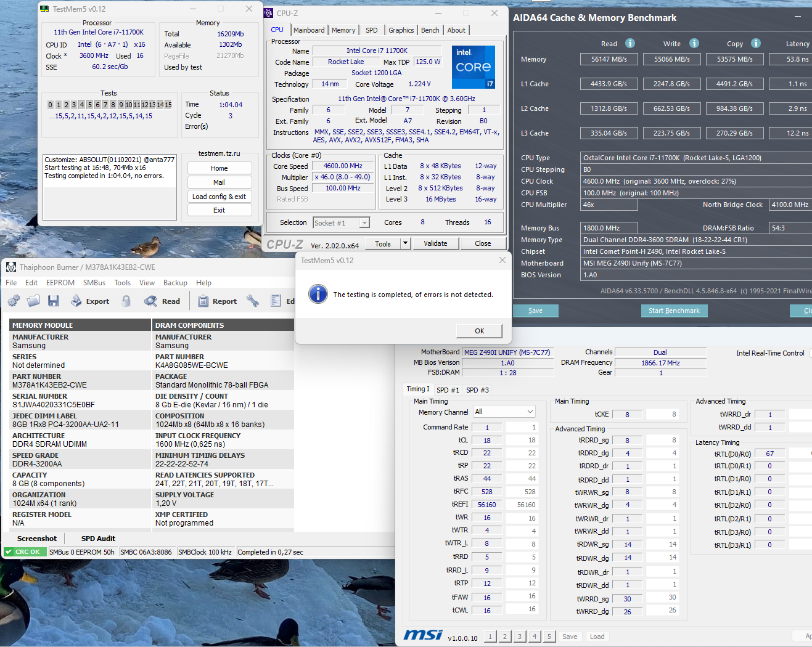Click the CPU-Z title bar app icon

tap(269, 13)
